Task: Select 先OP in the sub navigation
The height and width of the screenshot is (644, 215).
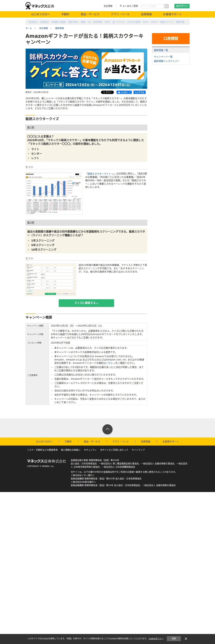Action: (107, 22)
